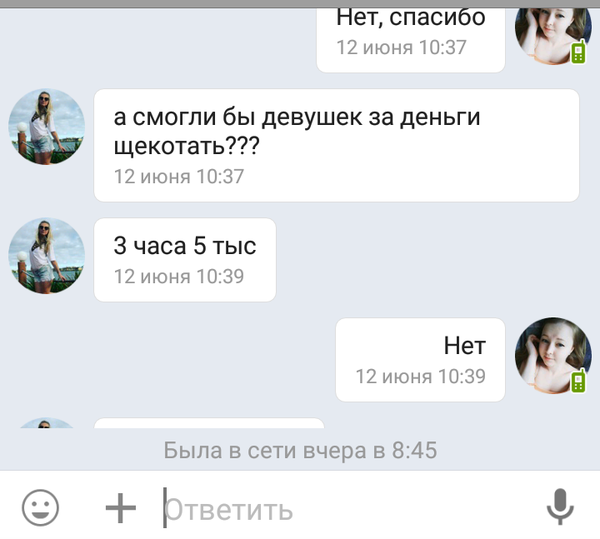
Task: Tap timestamp '12 июня 10:39' under 'Нет'
Action: point(421,376)
